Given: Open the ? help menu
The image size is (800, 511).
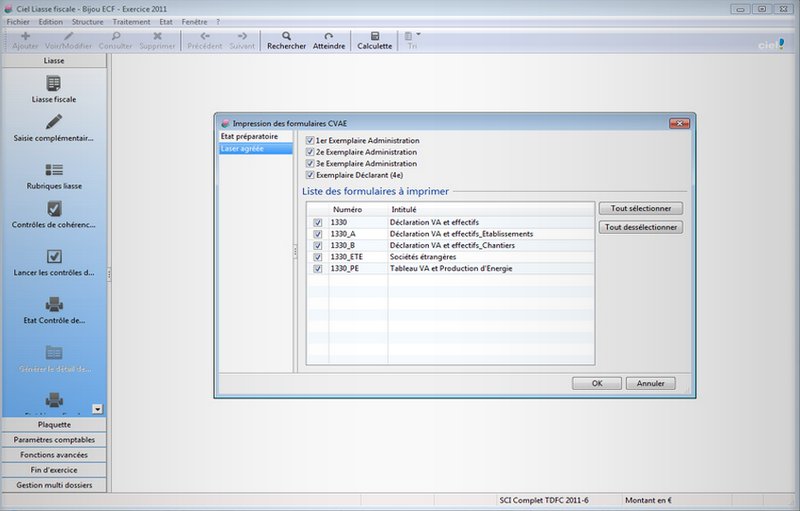Looking at the screenshot, I should 218,22.
